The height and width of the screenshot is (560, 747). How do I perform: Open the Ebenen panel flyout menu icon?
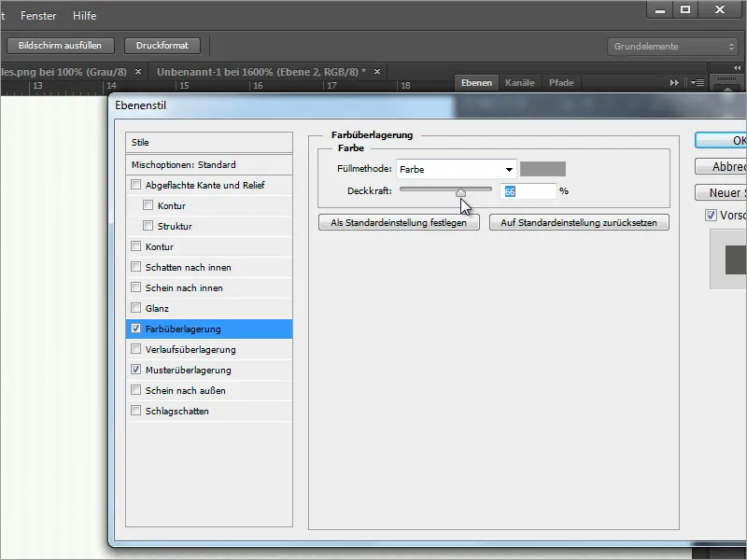(x=698, y=83)
